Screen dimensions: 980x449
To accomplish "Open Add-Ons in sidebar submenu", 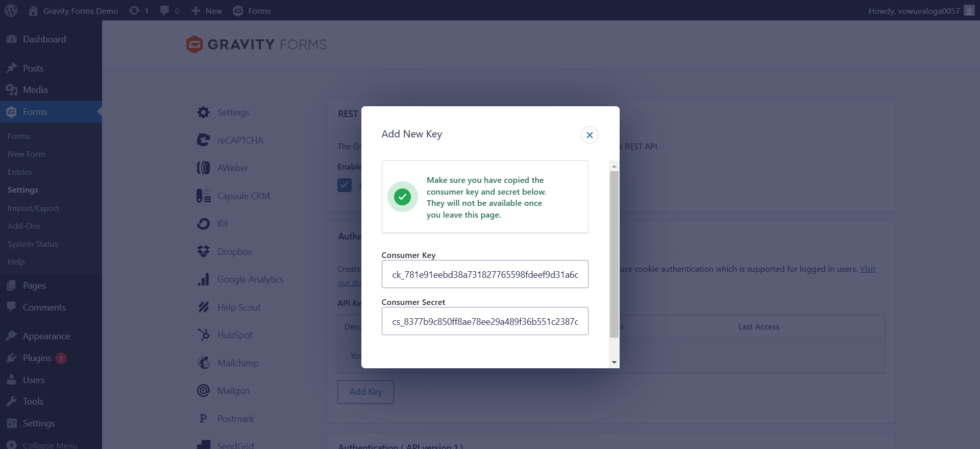I will [24, 226].
